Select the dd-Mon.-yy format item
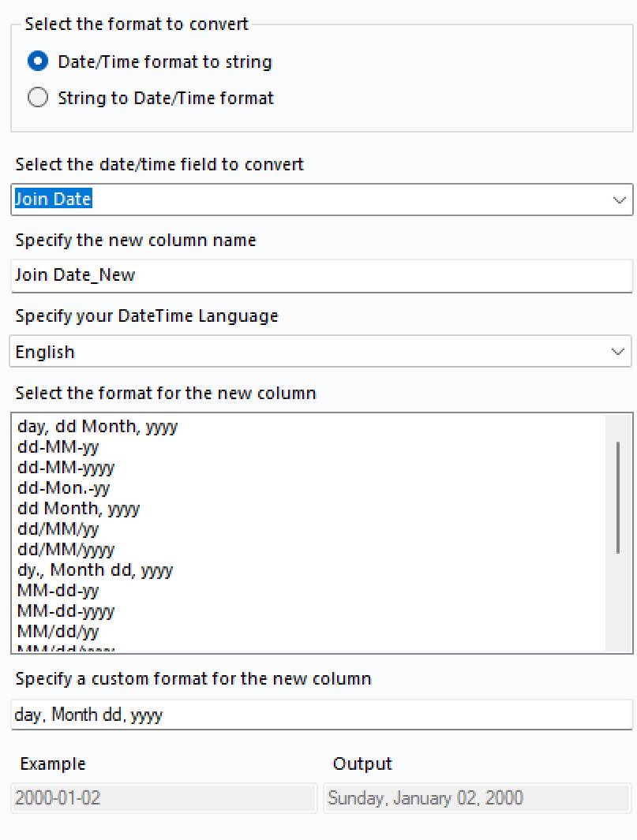637x840 pixels. [64, 488]
